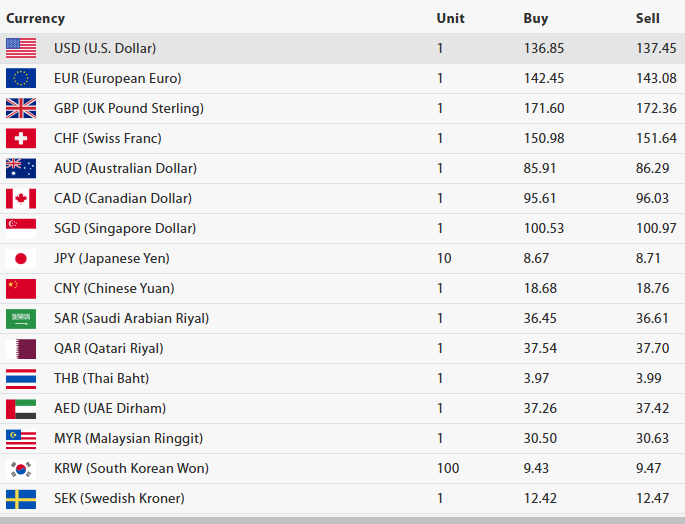
Task: Click the Buy column header
Action: click(x=536, y=18)
